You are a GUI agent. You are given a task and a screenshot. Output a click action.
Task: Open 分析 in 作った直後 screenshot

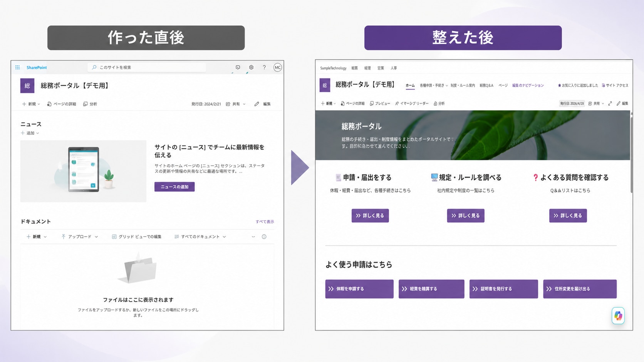click(90, 104)
